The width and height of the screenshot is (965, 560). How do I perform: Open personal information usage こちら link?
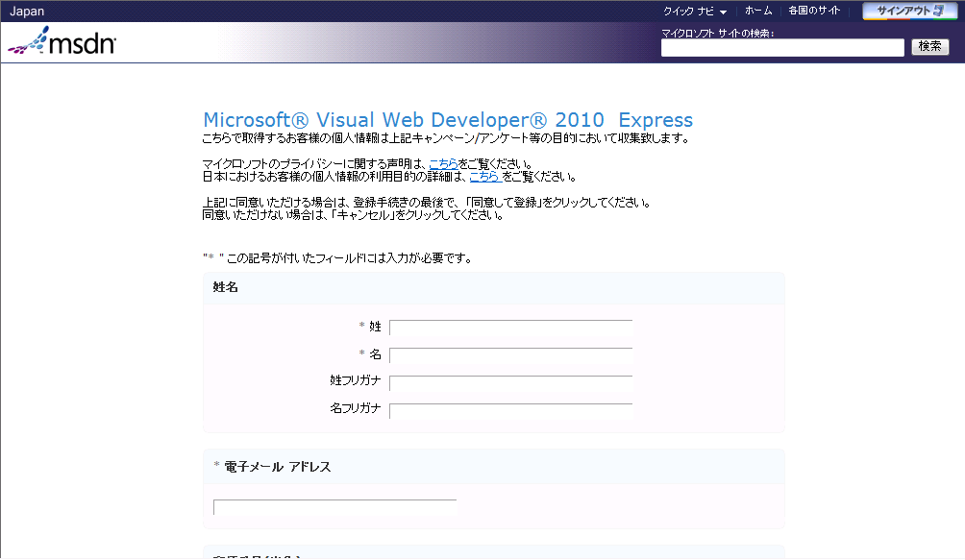(x=485, y=177)
